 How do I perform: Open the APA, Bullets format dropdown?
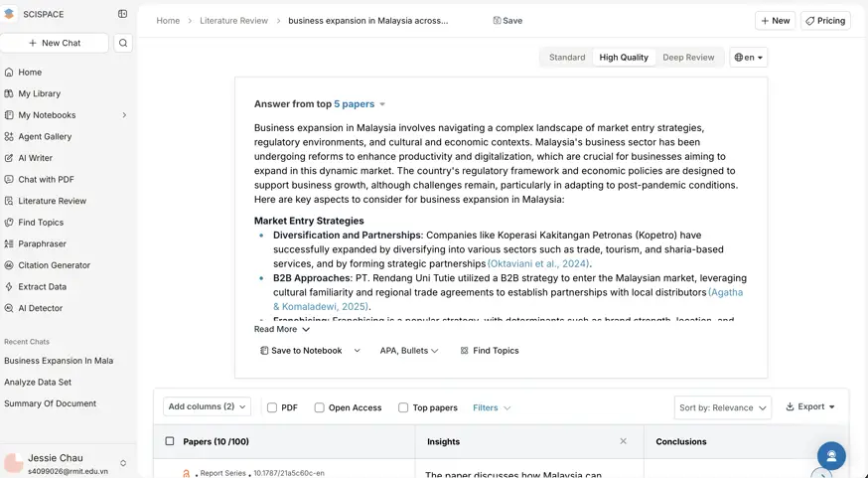click(409, 351)
